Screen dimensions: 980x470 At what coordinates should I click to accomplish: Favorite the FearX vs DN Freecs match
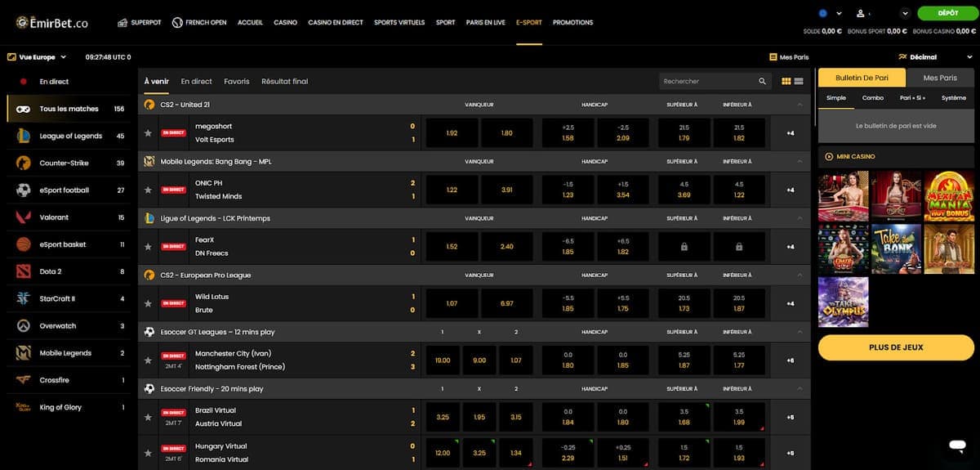[148, 246]
